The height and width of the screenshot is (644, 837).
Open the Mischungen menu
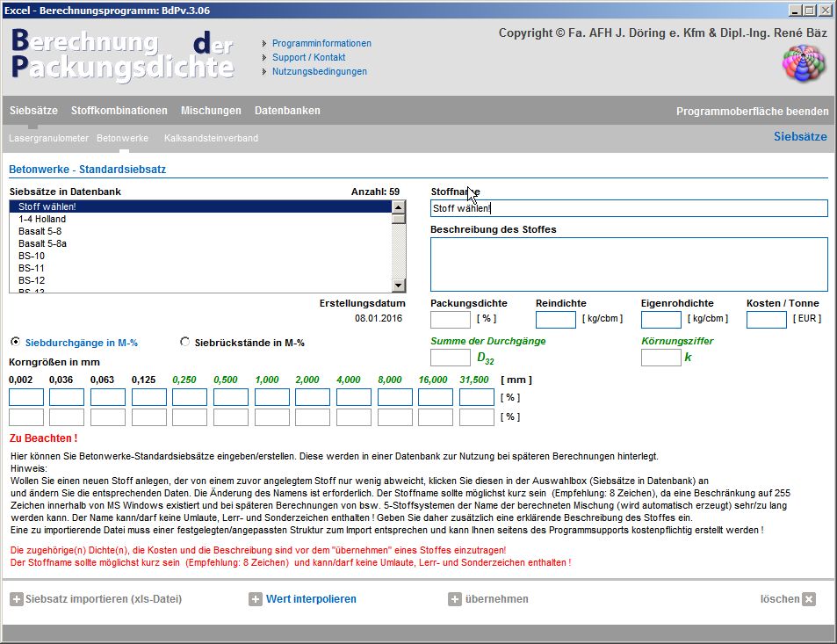pos(211,111)
